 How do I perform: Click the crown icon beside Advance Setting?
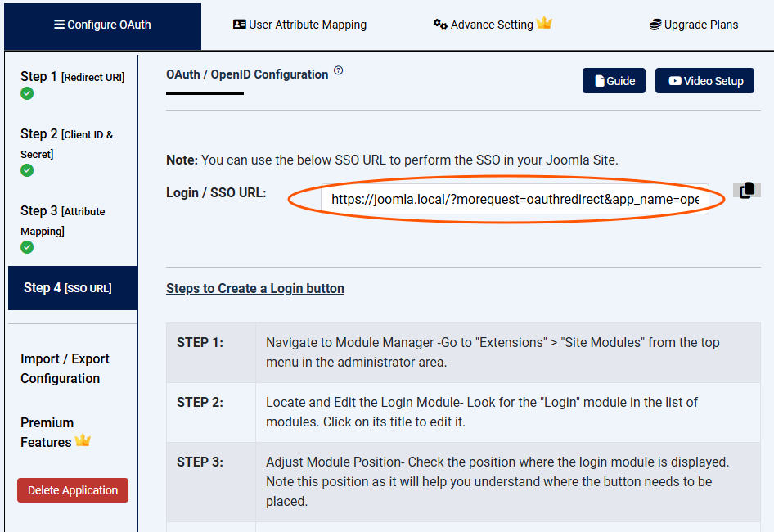[x=544, y=24]
